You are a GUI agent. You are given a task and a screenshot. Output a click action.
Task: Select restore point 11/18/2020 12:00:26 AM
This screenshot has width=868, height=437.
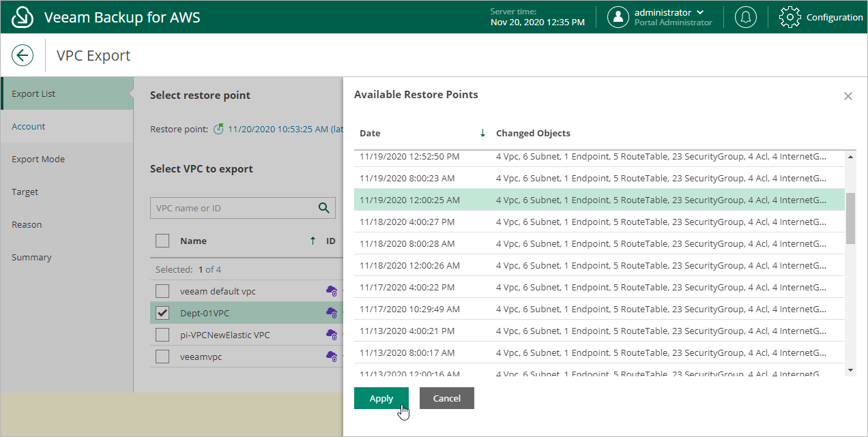[x=600, y=265]
